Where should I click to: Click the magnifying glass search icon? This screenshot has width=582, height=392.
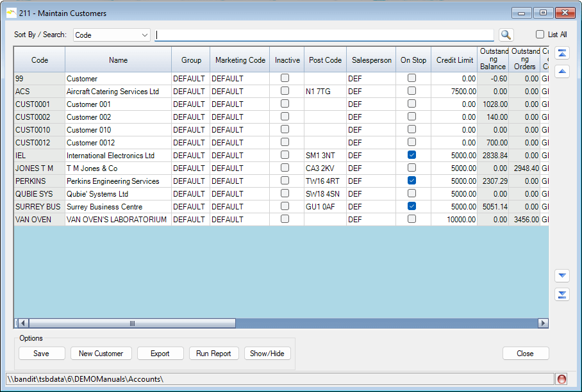[506, 35]
